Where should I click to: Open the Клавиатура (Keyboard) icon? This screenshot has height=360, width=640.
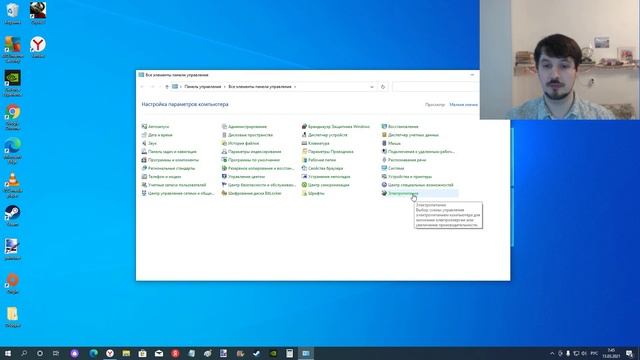(x=304, y=143)
